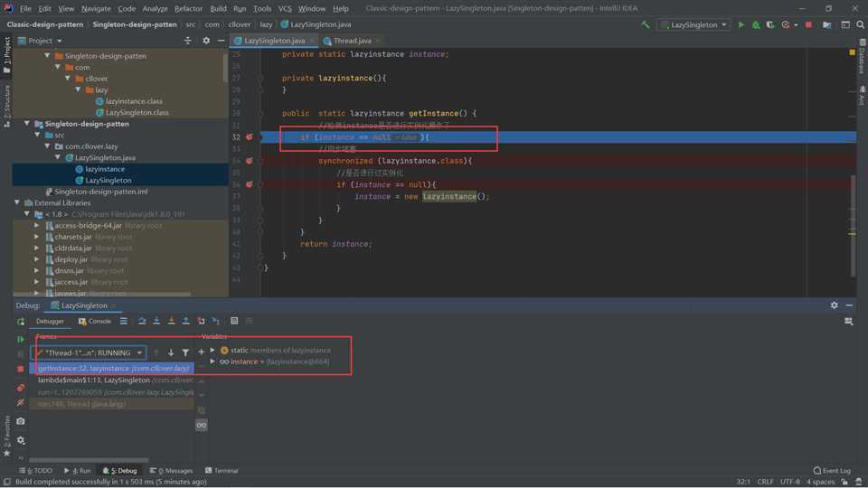Open Search Everywhere magnifier icon

(860, 25)
